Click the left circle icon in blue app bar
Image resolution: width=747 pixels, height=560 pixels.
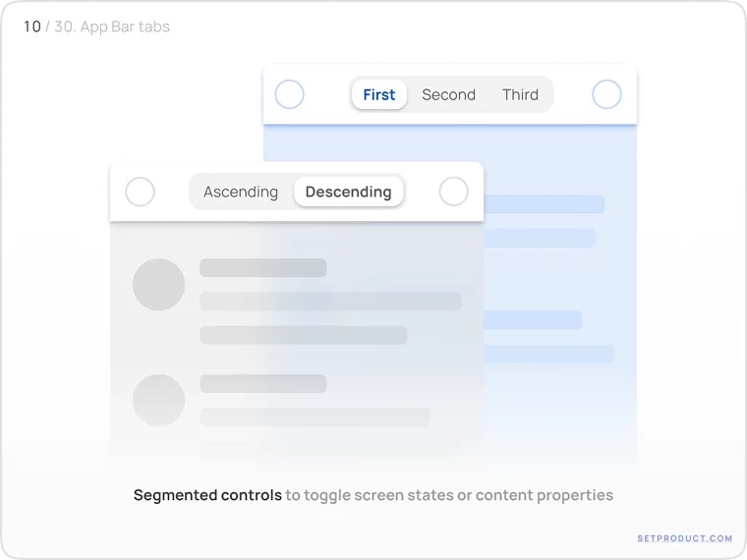click(x=289, y=94)
